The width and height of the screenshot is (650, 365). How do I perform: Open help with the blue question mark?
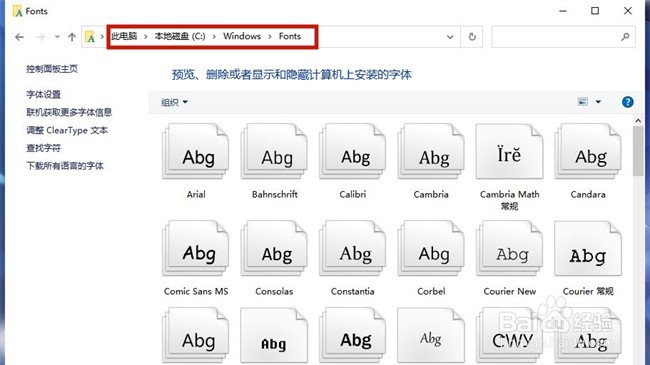[628, 102]
